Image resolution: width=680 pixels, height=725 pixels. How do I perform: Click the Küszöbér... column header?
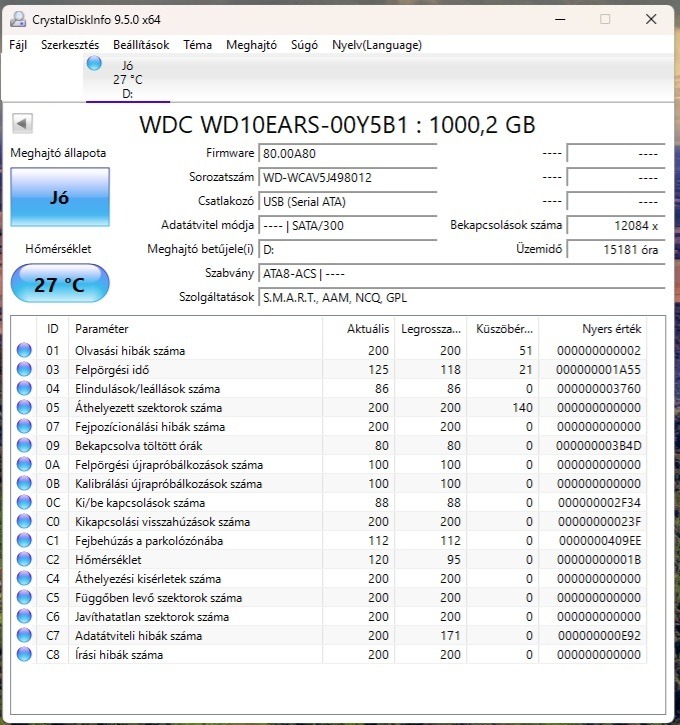pos(503,329)
